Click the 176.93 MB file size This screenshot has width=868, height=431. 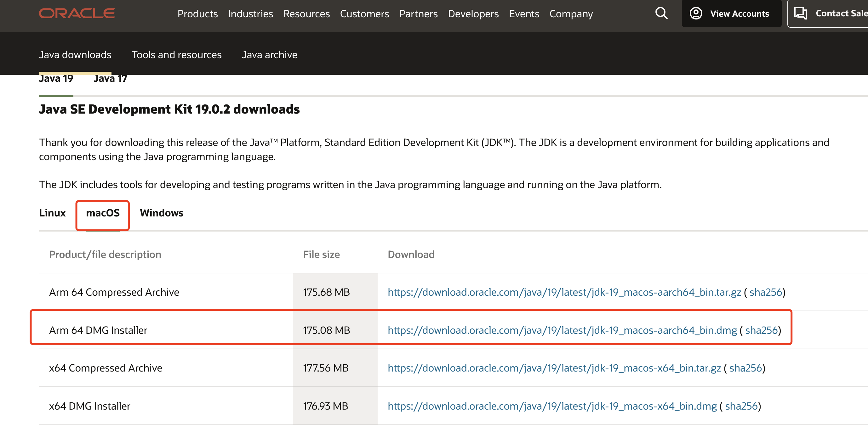[325, 406]
